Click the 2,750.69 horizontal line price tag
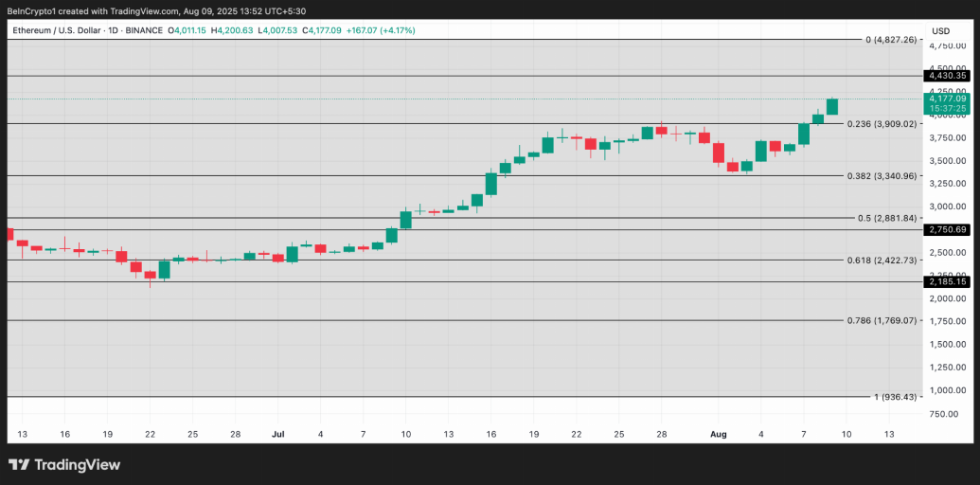 948,229
